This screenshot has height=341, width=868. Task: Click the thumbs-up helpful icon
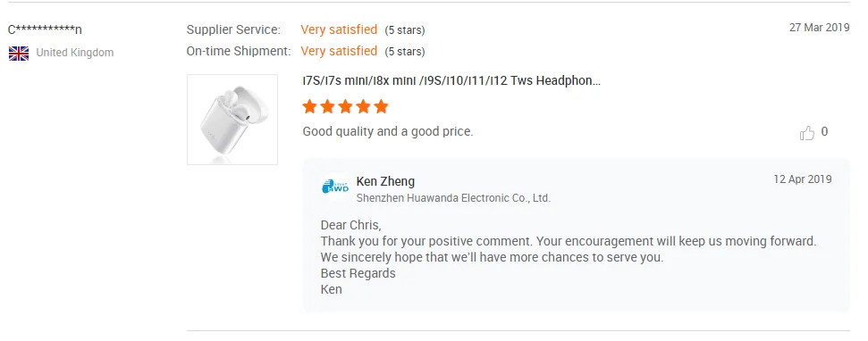[x=807, y=133]
